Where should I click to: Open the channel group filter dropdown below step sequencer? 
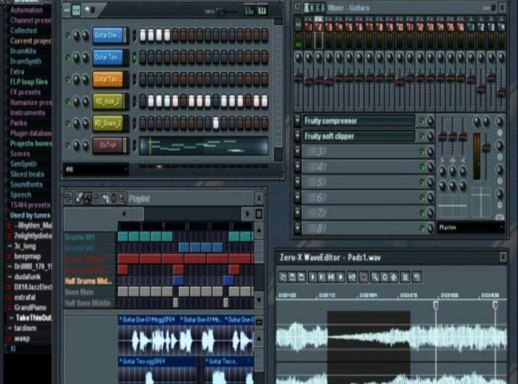pos(96,169)
